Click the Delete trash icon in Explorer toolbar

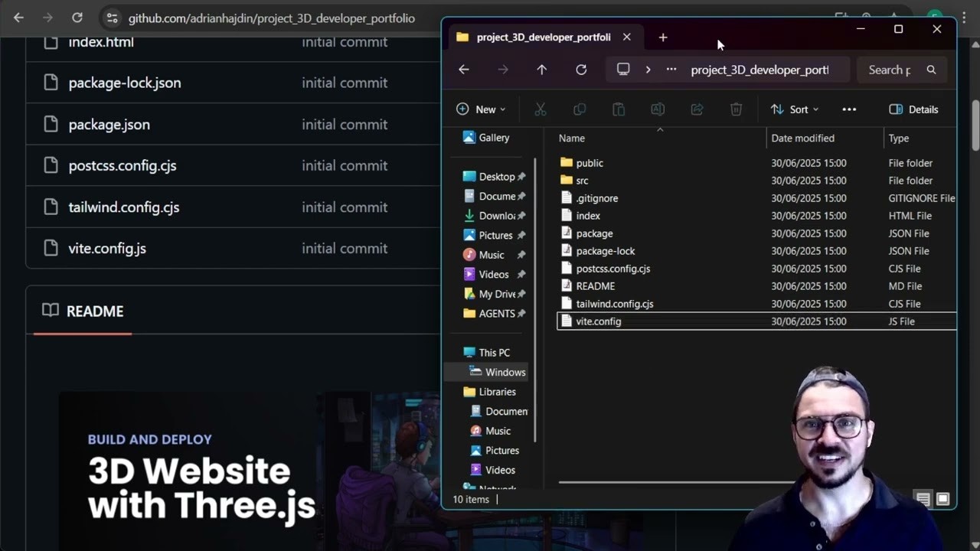(736, 109)
